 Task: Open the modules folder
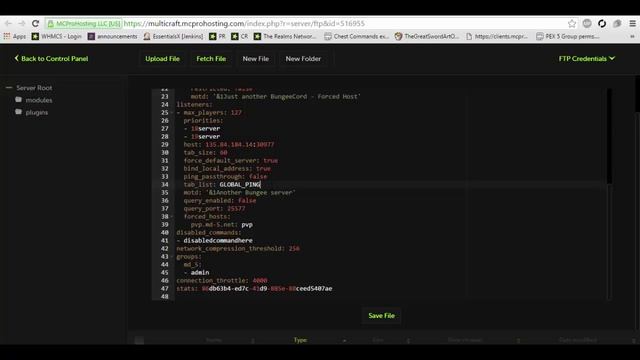click(39, 100)
